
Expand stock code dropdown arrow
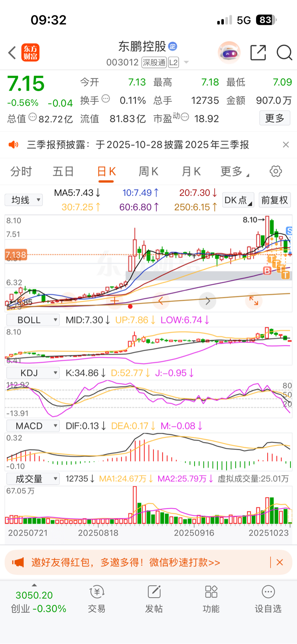186,63
